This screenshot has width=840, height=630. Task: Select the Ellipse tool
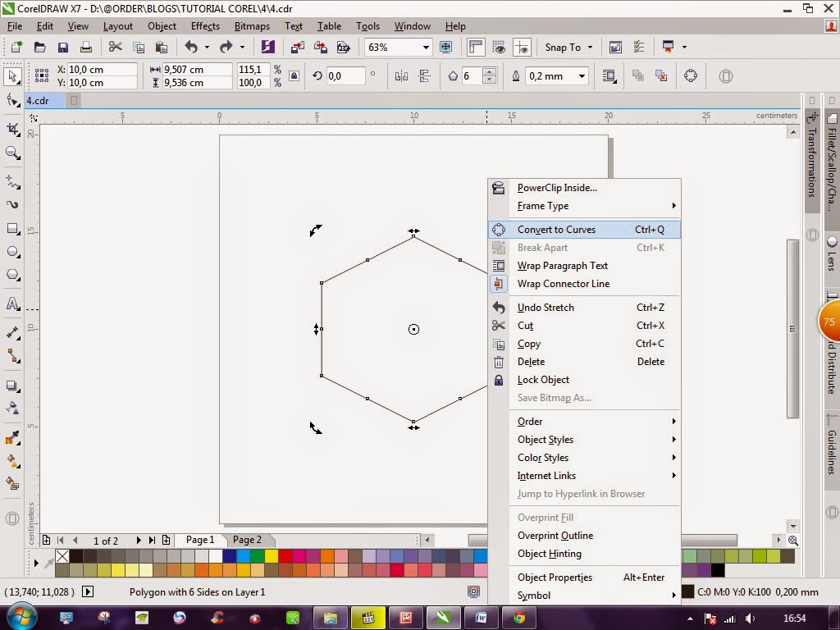12,252
